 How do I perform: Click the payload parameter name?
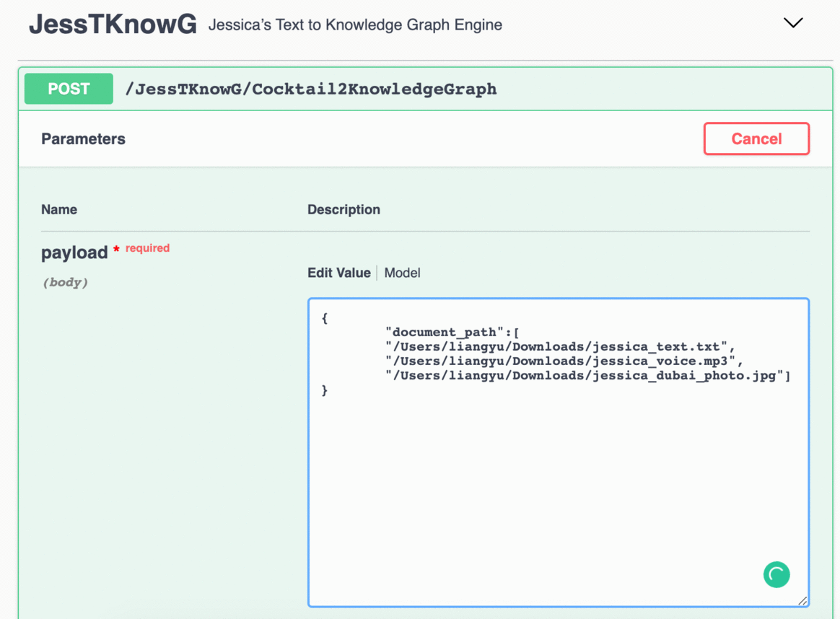(74, 253)
